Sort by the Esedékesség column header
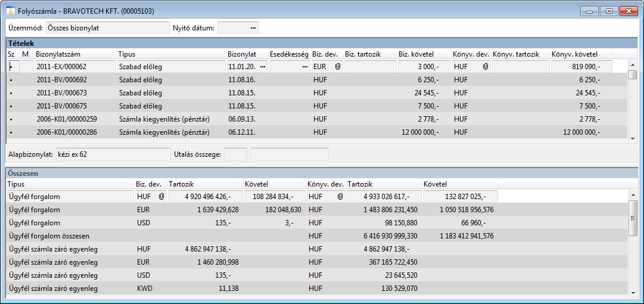 click(x=289, y=54)
